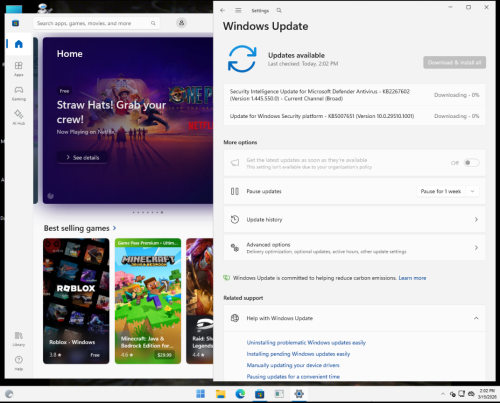Click Help with Windows Update globe icon

[x=235, y=318]
